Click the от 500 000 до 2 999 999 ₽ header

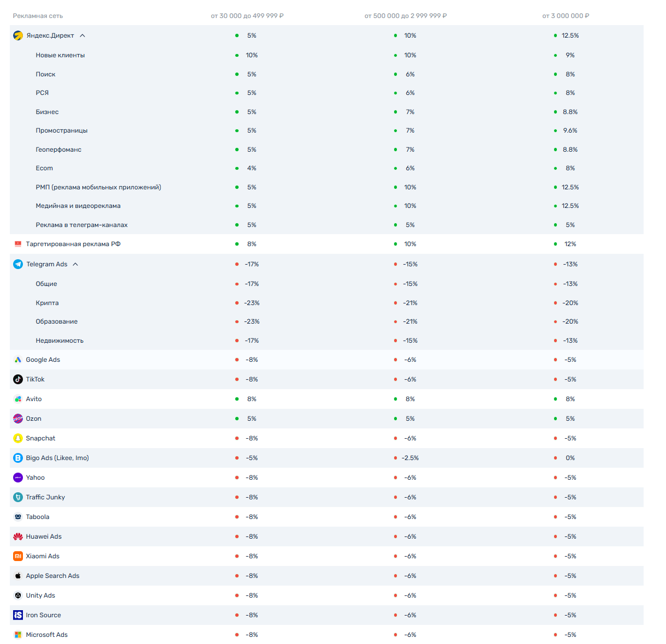pyautogui.click(x=406, y=16)
